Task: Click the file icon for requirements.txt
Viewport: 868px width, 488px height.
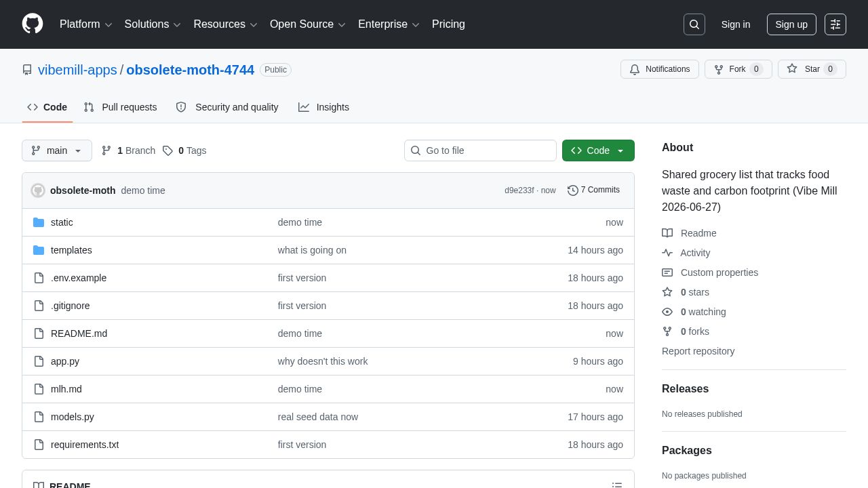Action: [39, 445]
